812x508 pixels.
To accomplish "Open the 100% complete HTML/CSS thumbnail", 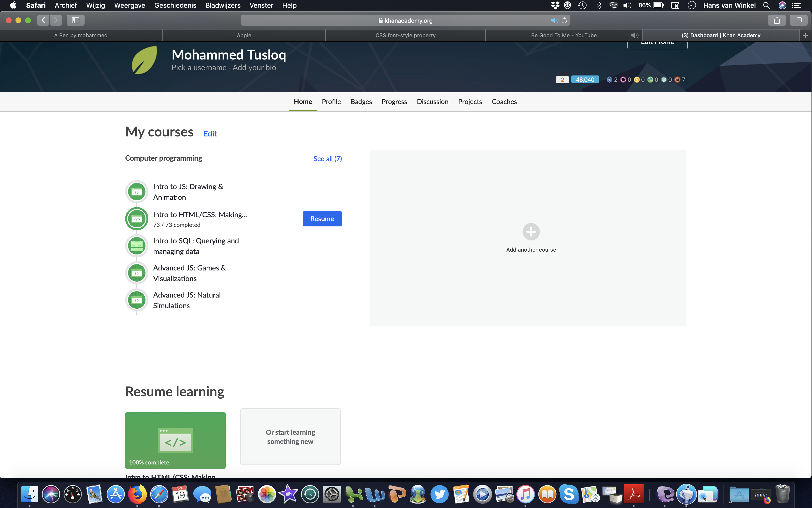I will [x=175, y=440].
